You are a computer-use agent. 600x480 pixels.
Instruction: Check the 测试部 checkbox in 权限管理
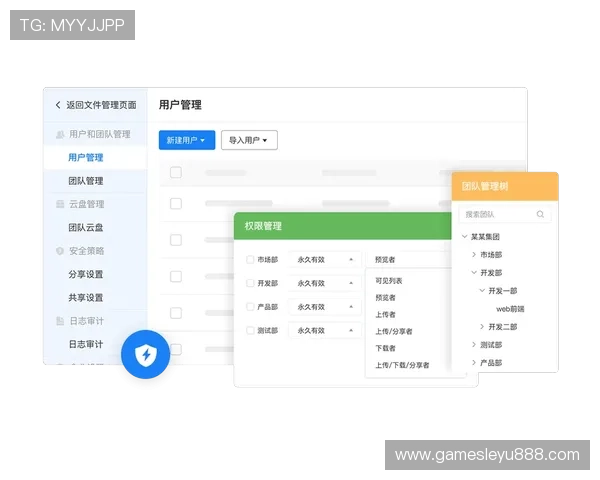(250, 330)
